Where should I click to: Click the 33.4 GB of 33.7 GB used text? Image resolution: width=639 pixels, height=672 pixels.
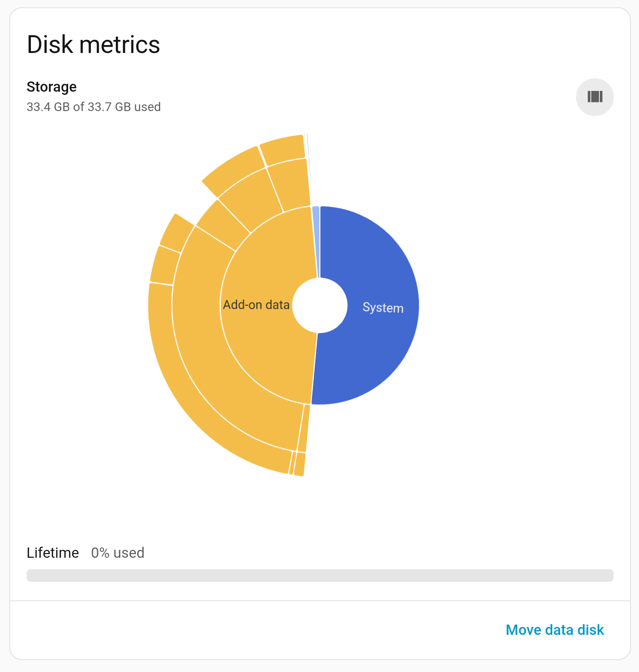[93, 107]
